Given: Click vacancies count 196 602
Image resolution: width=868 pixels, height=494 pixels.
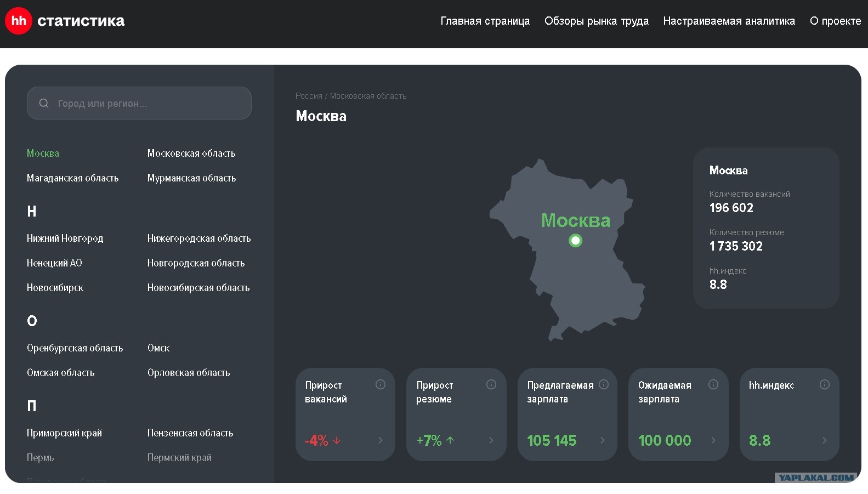Looking at the screenshot, I should coord(731,208).
